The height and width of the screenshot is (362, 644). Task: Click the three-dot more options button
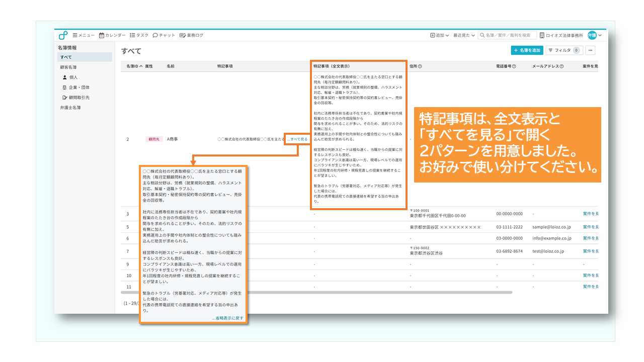tap(590, 50)
